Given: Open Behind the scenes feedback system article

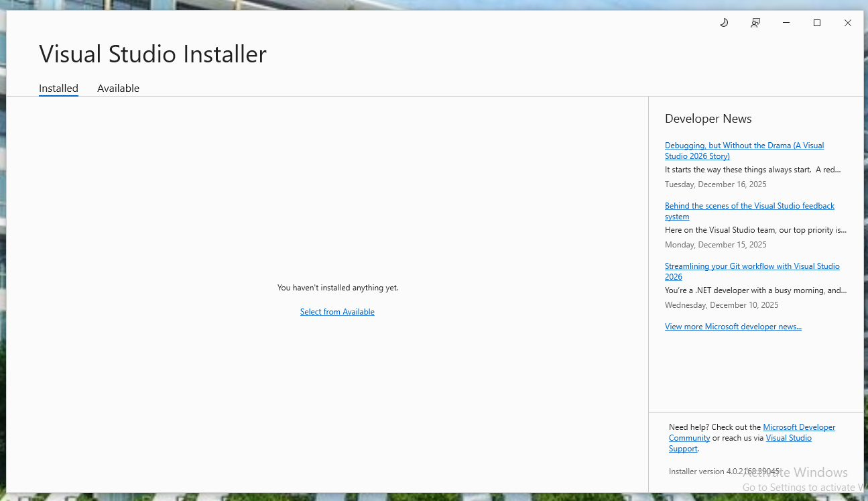Looking at the screenshot, I should click(x=749, y=211).
